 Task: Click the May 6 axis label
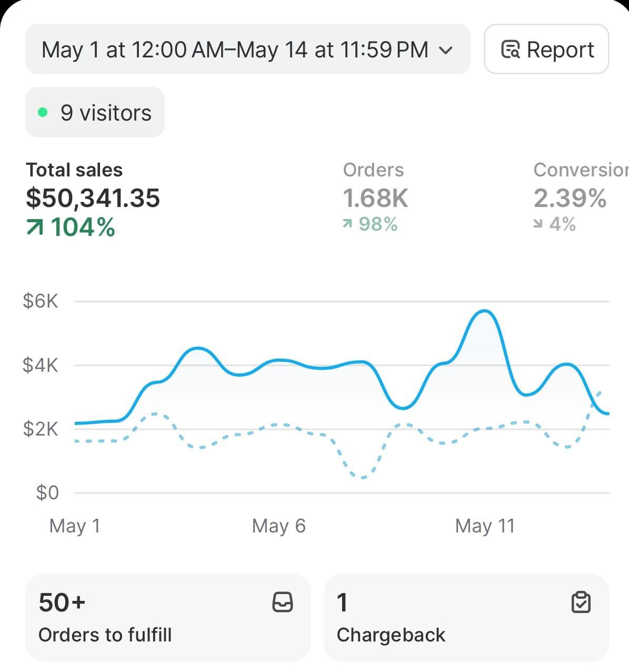coord(278,526)
